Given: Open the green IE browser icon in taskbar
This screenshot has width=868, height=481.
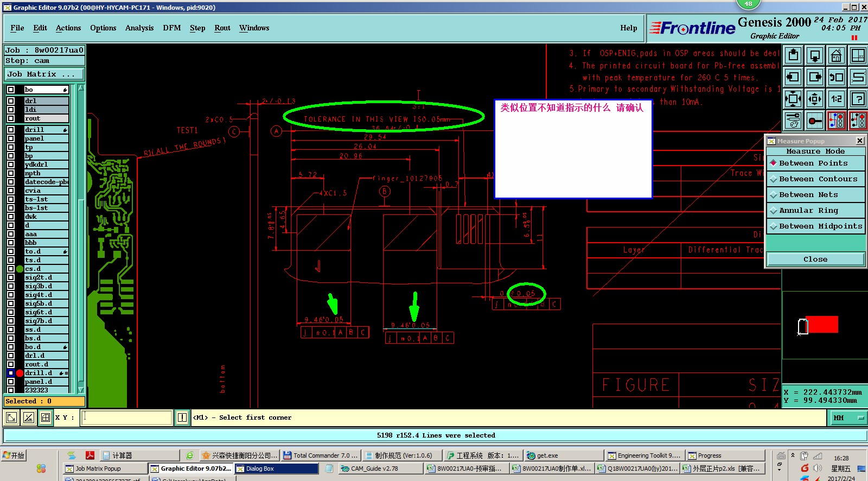Looking at the screenshot, I should [190, 455].
